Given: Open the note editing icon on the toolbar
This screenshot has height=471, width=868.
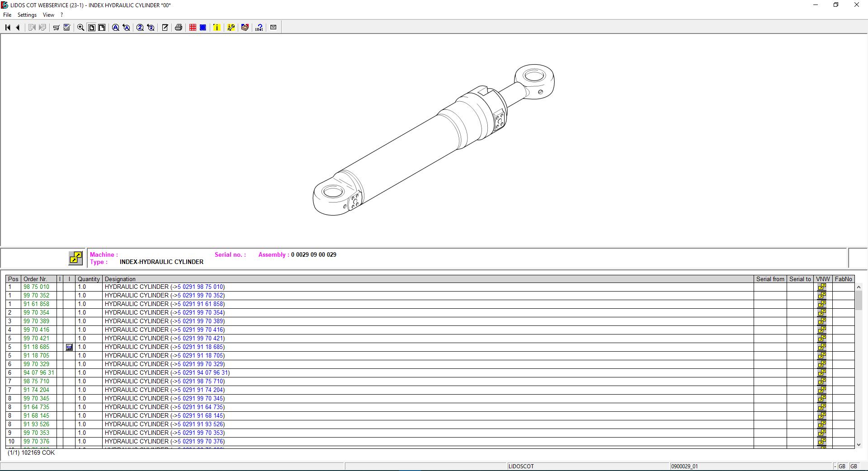Looking at the screenshot, I should point(165,27).
